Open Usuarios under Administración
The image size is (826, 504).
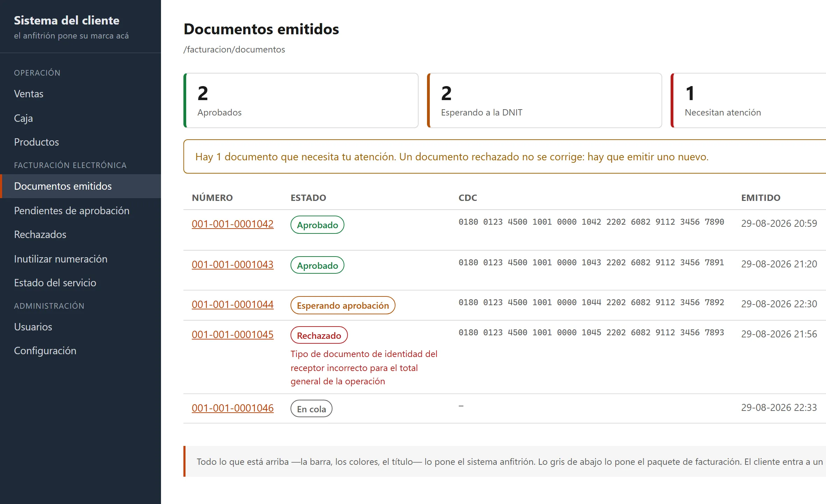(80, 327)
